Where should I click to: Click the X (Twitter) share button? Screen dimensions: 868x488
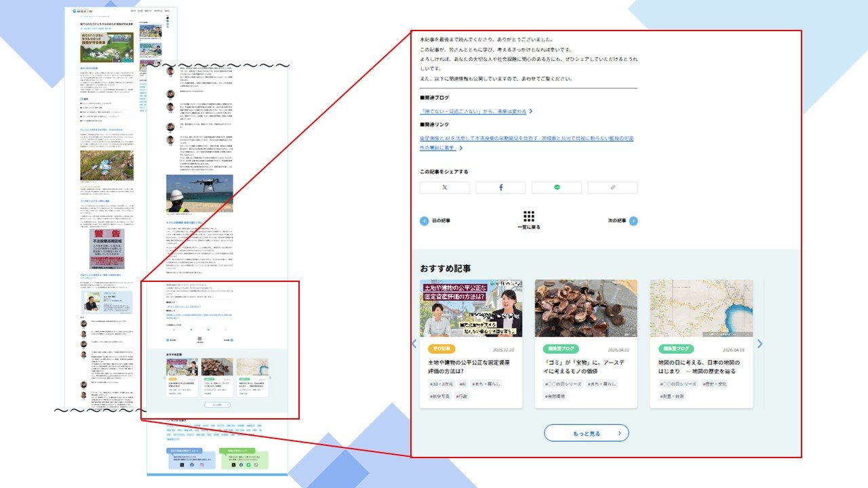[x=444, y=187]
